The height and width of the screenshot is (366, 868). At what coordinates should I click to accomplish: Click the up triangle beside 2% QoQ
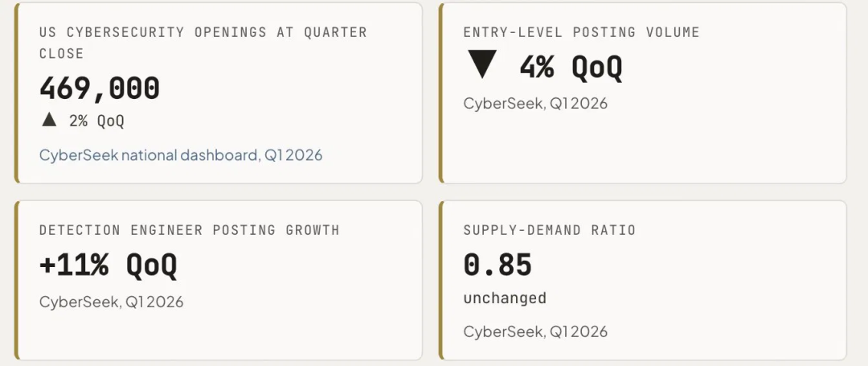click(x=49, y=120)
